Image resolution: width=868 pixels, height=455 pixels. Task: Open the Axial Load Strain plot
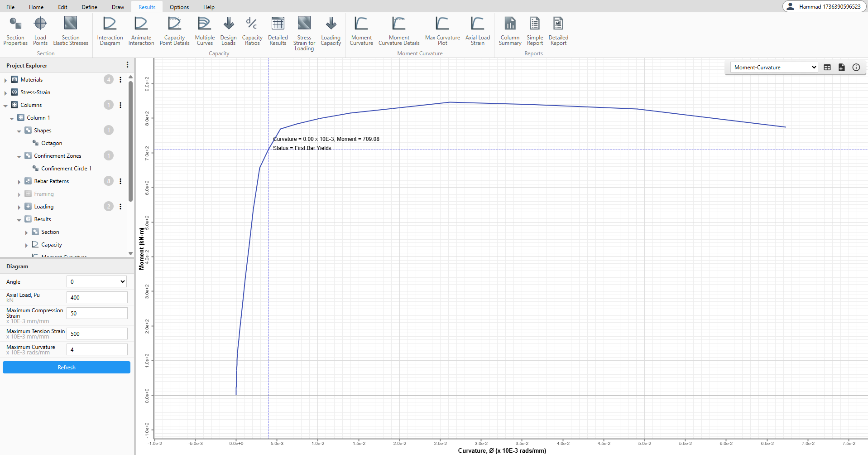[477, 31]
